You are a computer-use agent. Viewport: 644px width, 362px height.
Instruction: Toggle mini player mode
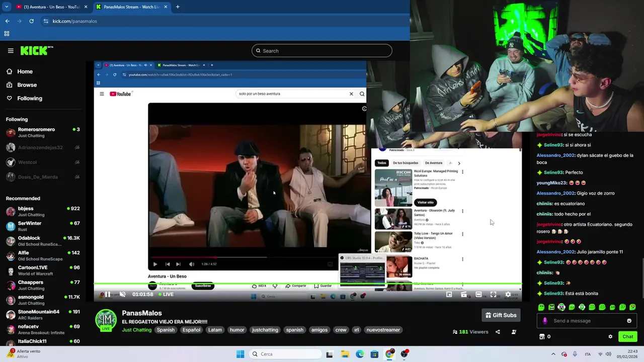pos(449,295)
